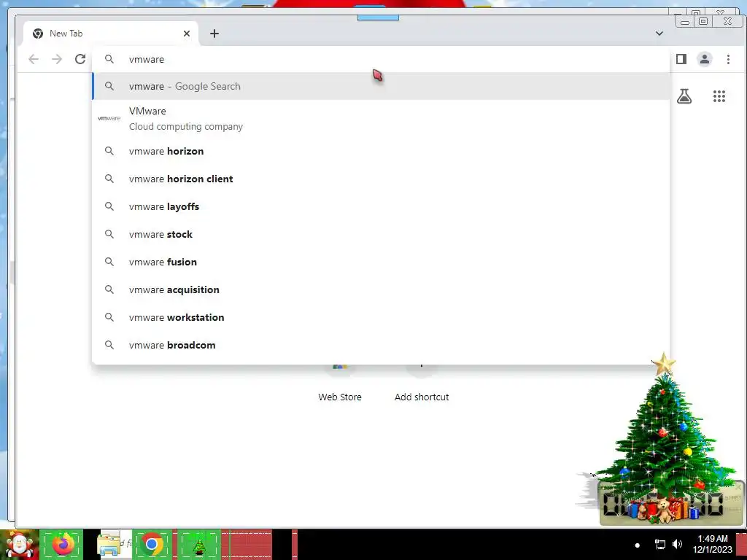
Task: Open Chrome's three-dot menu
Action: click(x=728, y=59)
